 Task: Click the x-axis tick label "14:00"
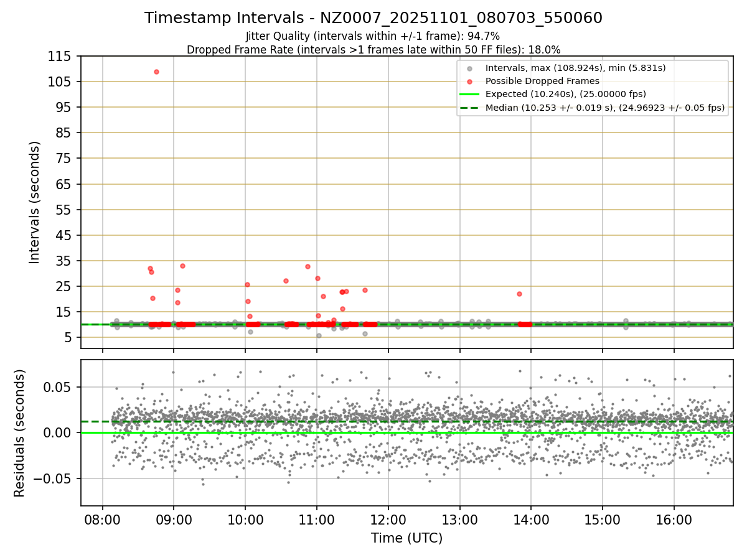point(531,520)
